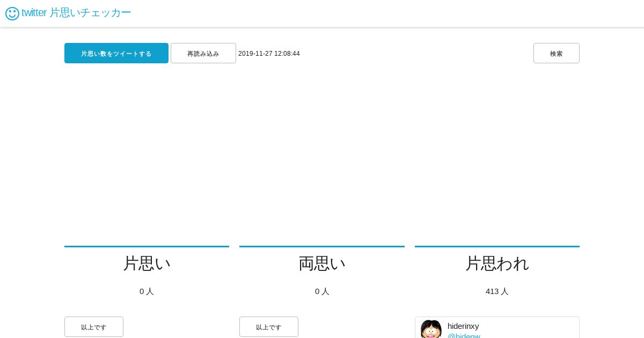This screenshot has width=644, height=338.
Task: Select the hiderinxy user name
Action: click(463, 326)
